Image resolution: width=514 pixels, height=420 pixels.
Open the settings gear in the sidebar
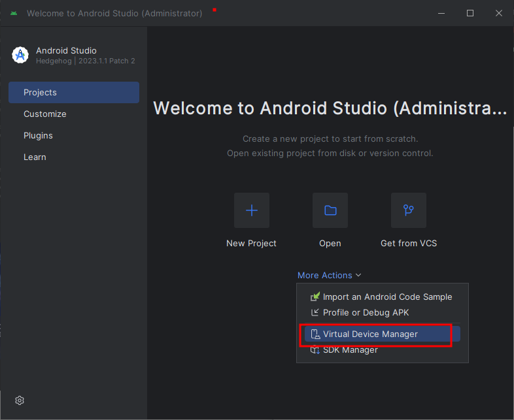pyautogui.click(x=20, y=400)
